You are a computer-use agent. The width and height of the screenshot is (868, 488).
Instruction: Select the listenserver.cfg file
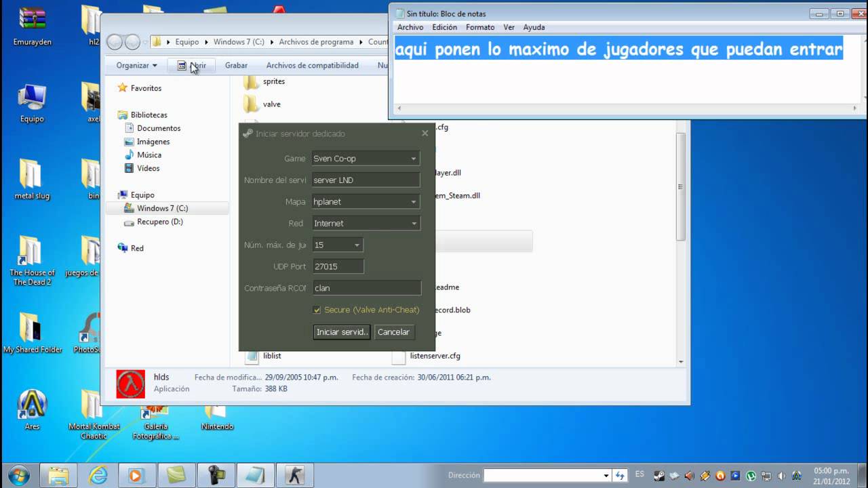tap(427, 356)
